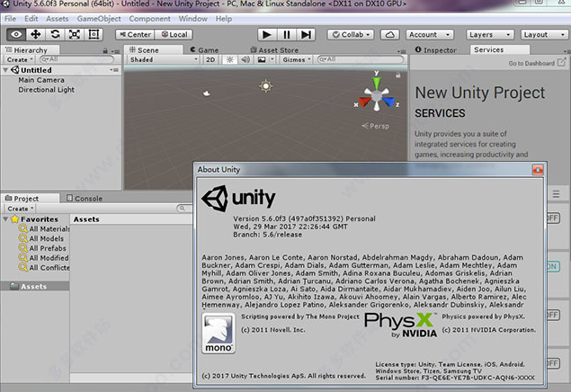This screenshot has height=392, width=571.
Task: Click the Play button
Action: (267, 34)
